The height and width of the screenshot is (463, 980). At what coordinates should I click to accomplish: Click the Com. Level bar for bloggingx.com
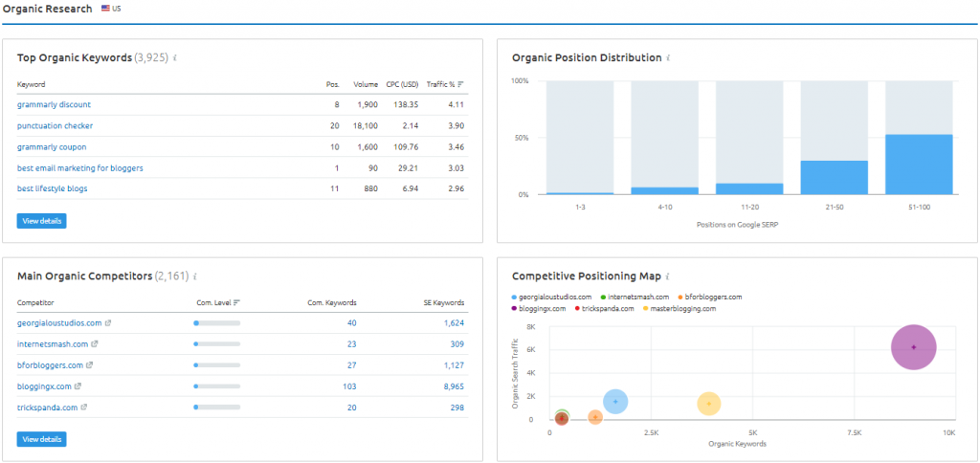tap(217, 386)
